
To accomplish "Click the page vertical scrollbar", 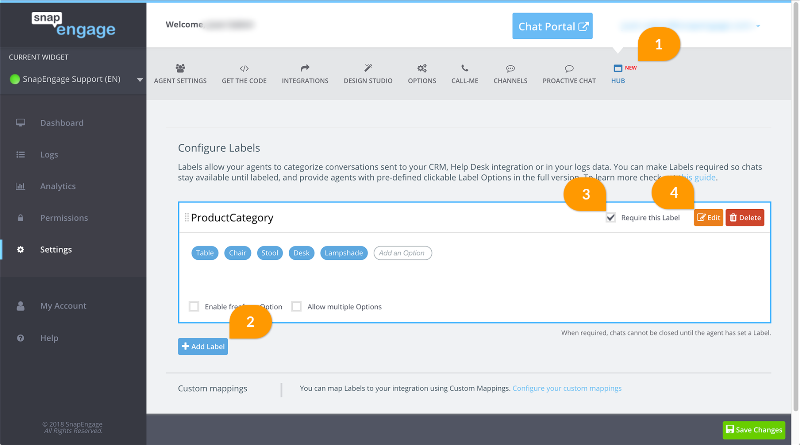I will pyautogui.click(x=795, y=207).
